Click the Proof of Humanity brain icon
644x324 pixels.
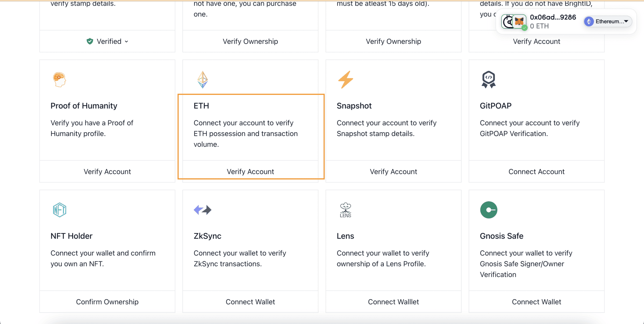[x=59, y=80]
